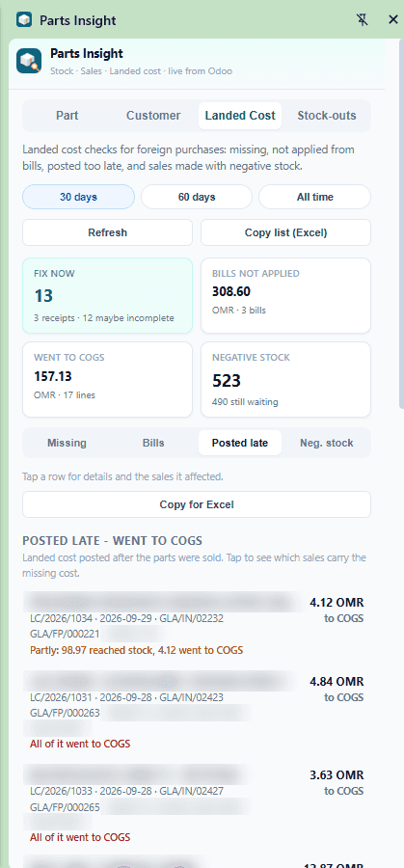Click the Copy for Excel button
404x868 pixels.
pos(197,504)
